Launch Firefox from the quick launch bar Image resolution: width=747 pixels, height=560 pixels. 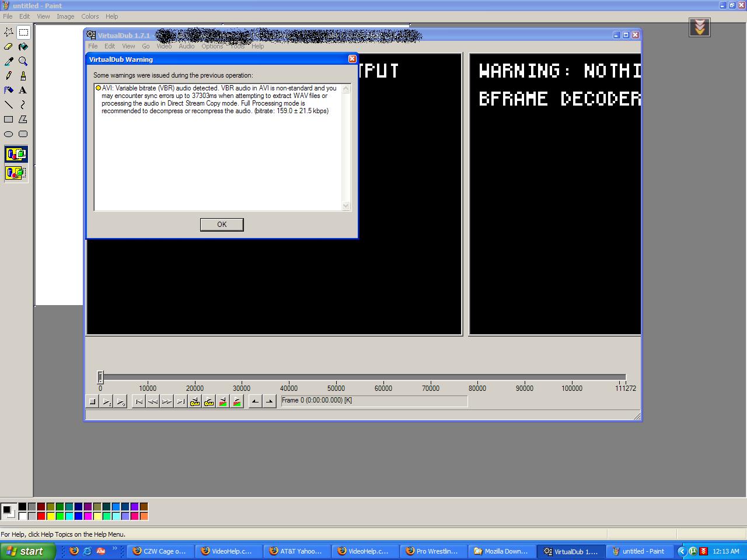[74, 551]
